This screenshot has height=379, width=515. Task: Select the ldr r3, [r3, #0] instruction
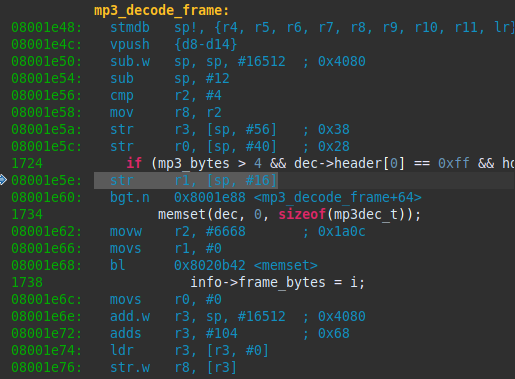(189, 350)
